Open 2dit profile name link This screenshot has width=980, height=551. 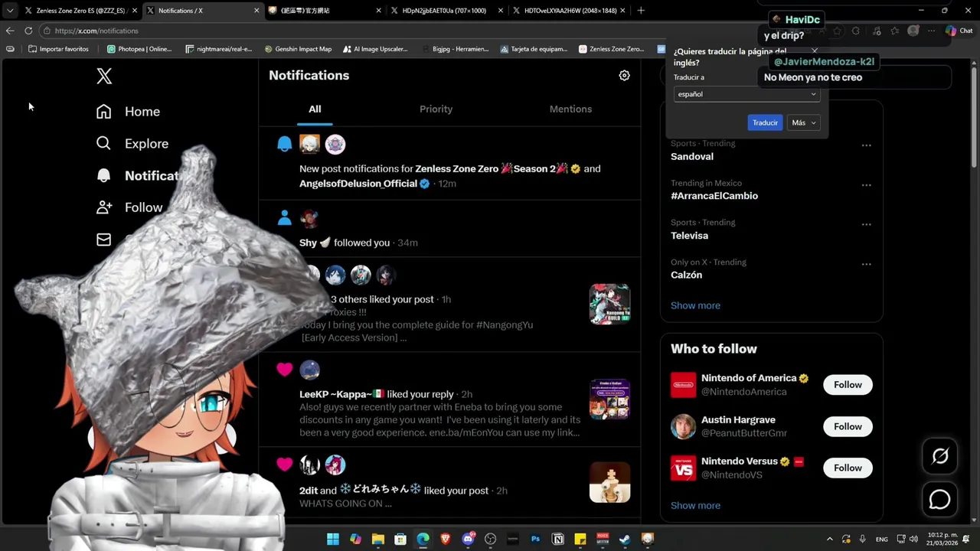[x=308, y=491]
